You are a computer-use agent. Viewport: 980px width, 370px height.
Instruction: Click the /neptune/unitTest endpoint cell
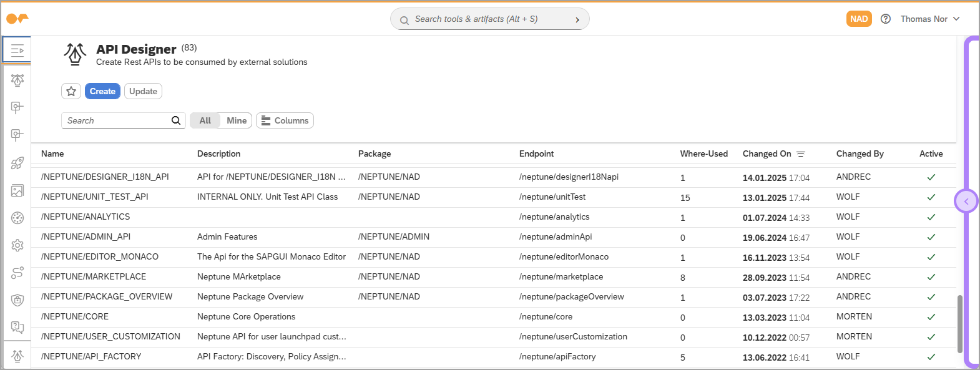coord(552,197)
